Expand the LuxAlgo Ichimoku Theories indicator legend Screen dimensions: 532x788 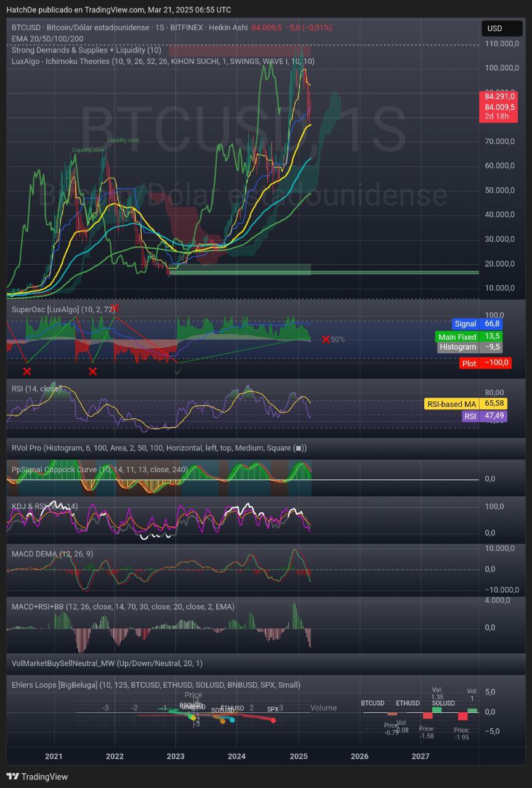coord(163,62)
